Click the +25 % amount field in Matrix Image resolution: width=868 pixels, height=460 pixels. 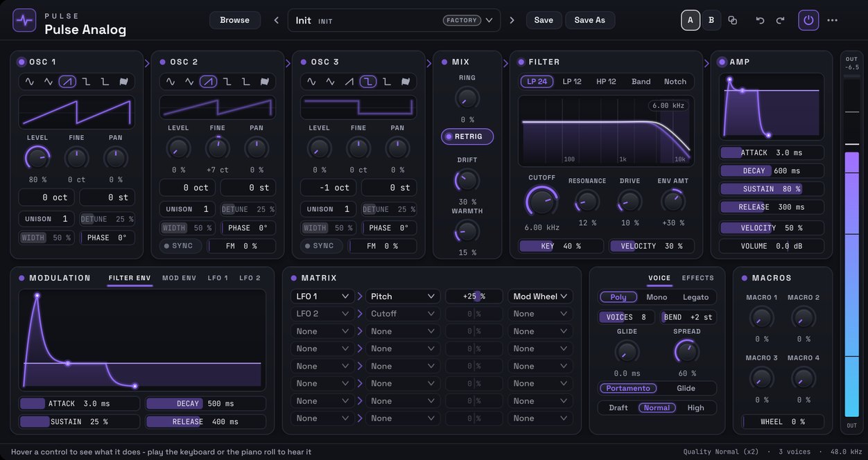click(474, 297)
